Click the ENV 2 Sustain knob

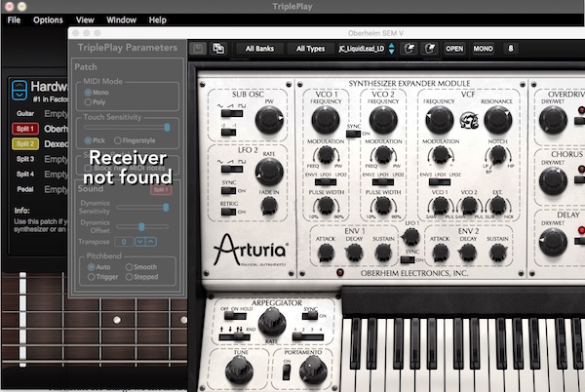click(497, 253)
